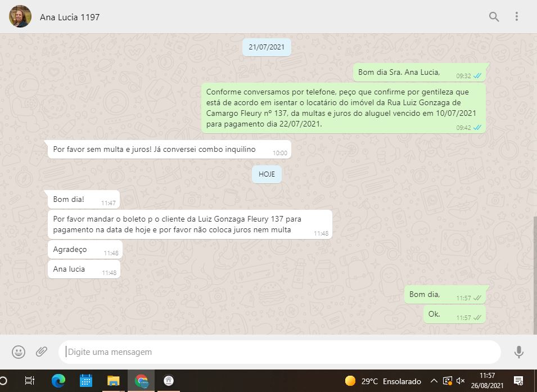The image size is (537, 392).
Task: Open the Calendar app in taskbar
Action: (86, 381)
